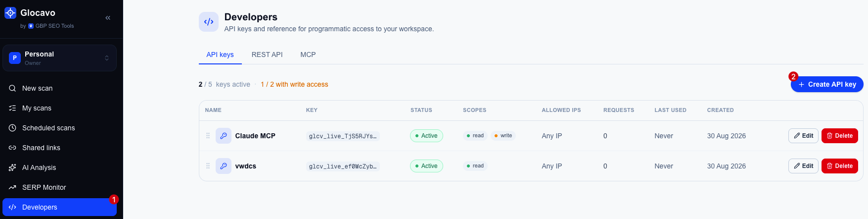Click Create API key button

pyautogui.click(x=827, y=84)
